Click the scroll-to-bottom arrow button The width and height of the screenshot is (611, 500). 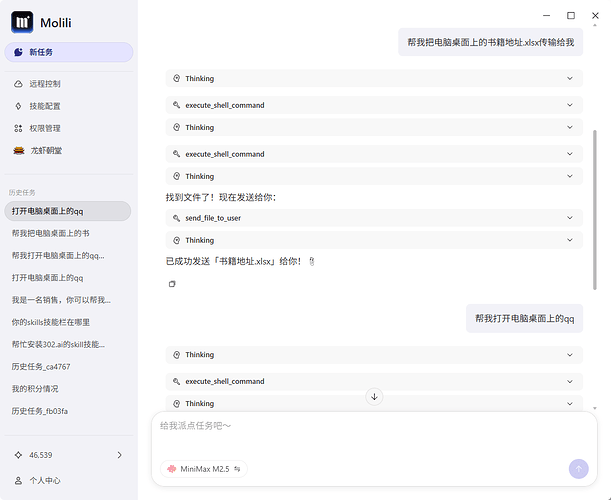(375, 397)
